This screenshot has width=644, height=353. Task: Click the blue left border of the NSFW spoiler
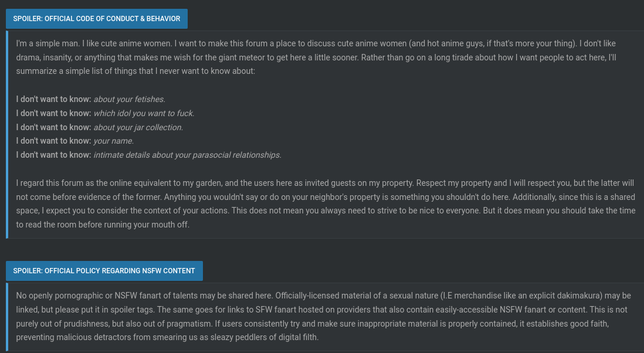(x=7, y=317)
